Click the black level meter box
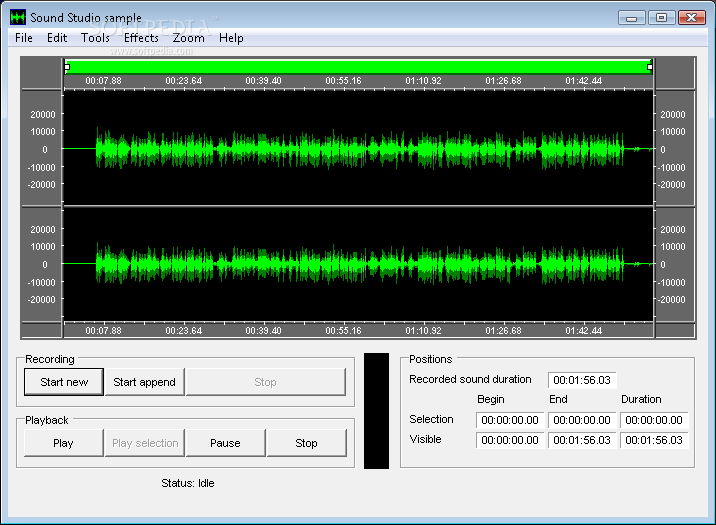This screenshot has width=716, height=525. (x=376, y=411)
